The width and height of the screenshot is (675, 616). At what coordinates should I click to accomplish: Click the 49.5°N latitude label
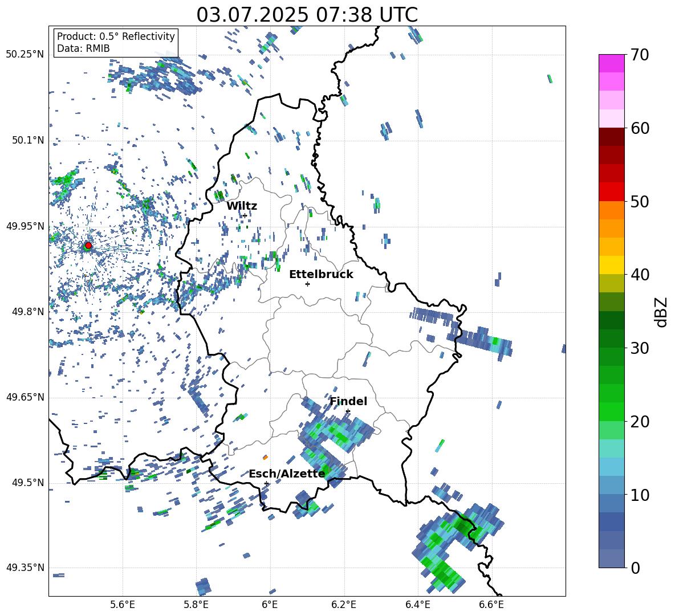[x=27, y=482]
